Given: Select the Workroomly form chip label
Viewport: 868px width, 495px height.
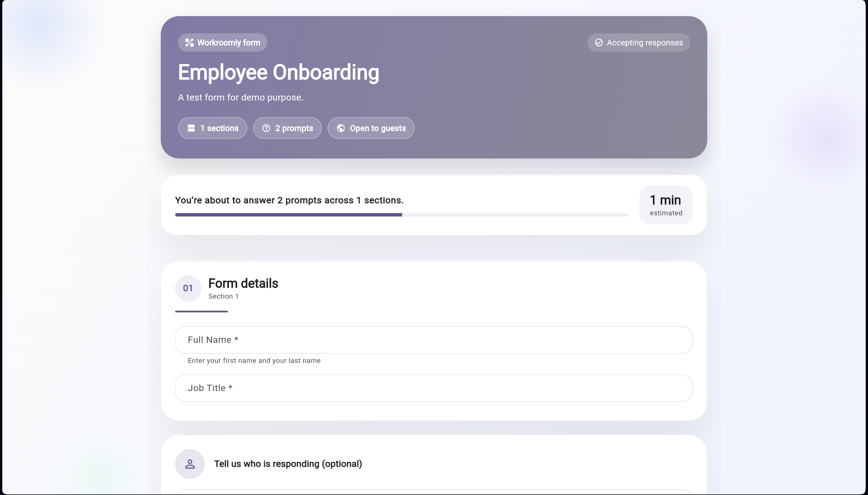Looking at the screenshot, I should click(x=228, y=42).
